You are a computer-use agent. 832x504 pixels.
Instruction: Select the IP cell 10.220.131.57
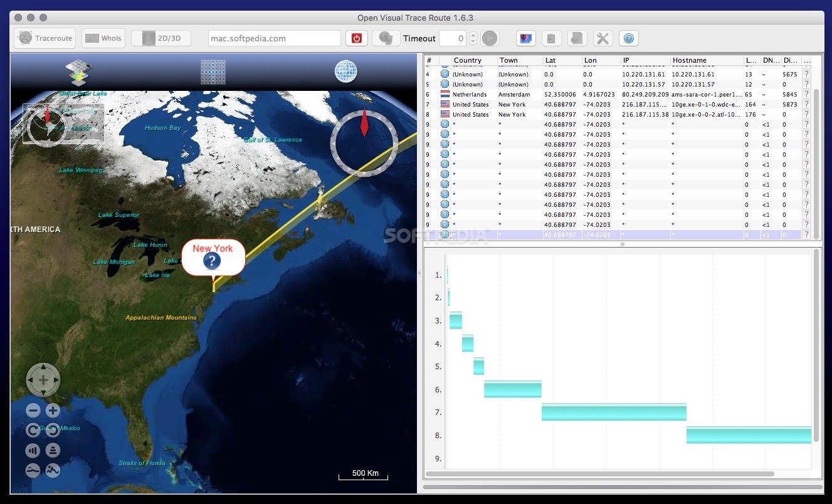[645, 84]
